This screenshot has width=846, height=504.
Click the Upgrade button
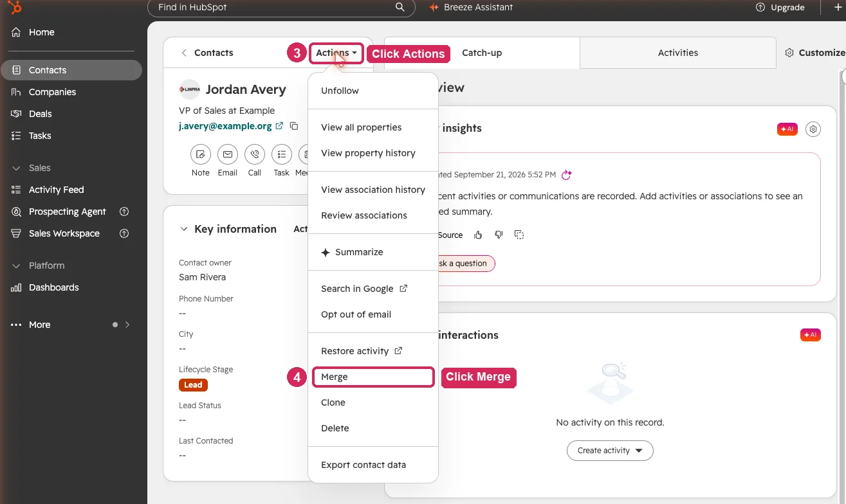(x=780, y=7)
